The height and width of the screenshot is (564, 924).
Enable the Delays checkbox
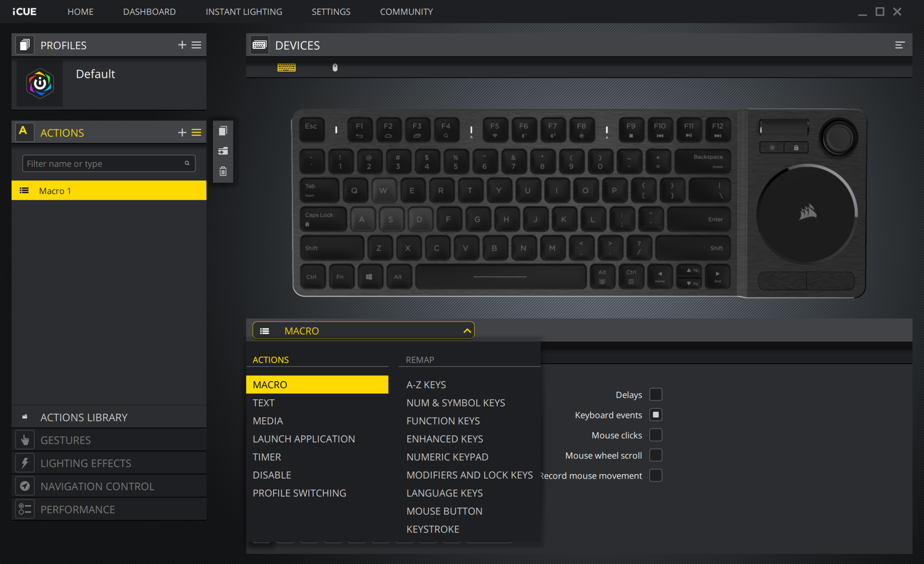(x=655, y=394)
